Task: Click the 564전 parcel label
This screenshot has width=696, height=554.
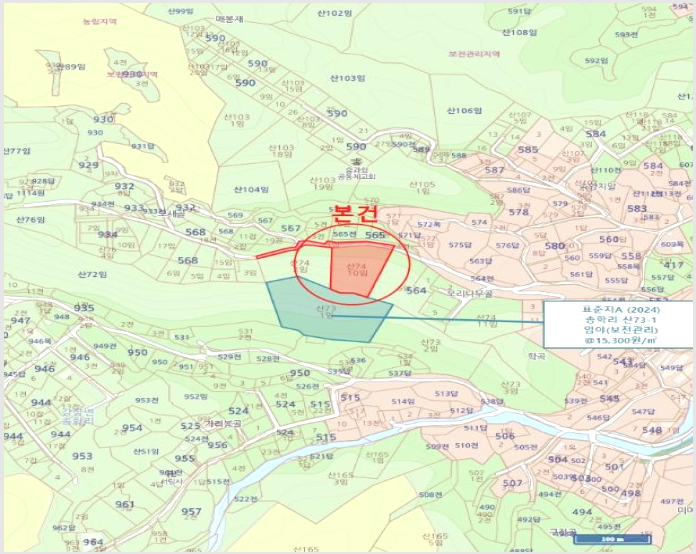Action: [x=482, y=278]
